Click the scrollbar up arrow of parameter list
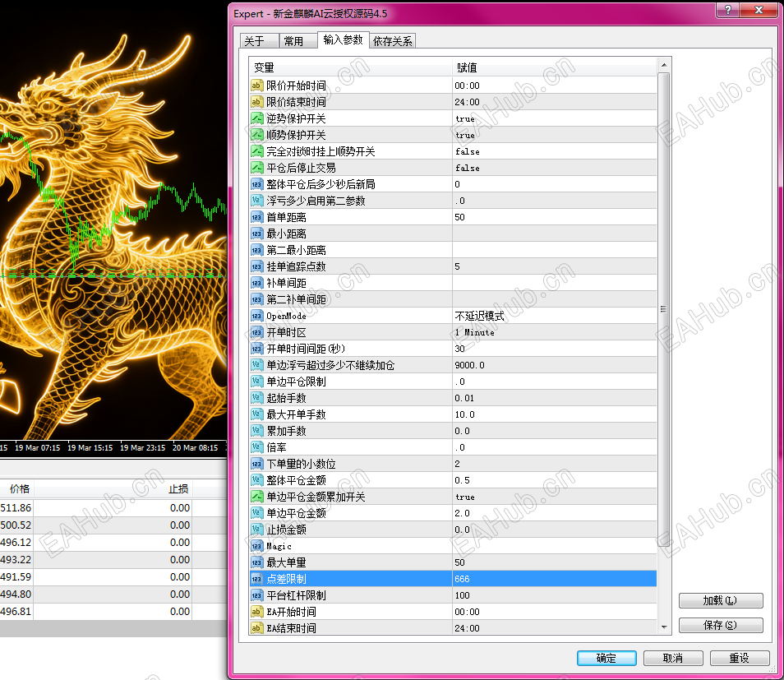The width and height of the screenshot is (784, 680). pyautogui.click(x=664, y=66)
